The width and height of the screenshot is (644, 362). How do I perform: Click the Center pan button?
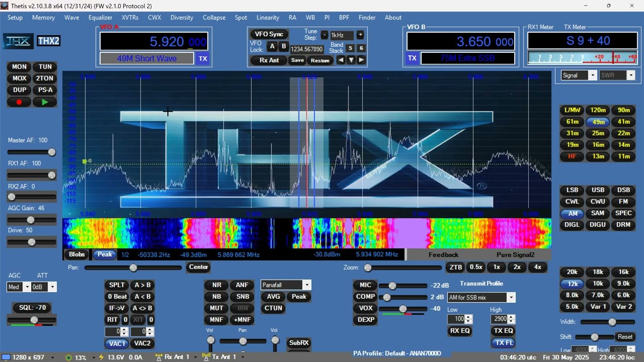198,267
